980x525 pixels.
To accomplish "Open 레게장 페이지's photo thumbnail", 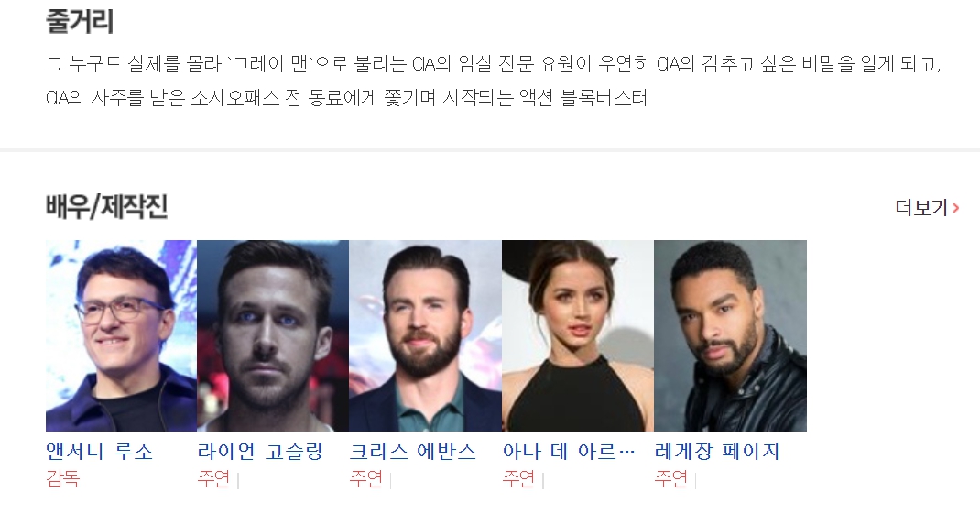I will pos(731,335).
